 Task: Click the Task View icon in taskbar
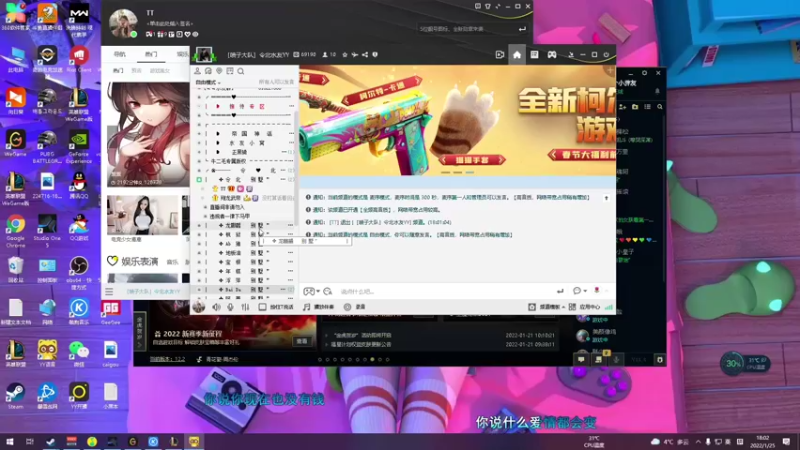pyautogui.click(x=30, y=441)
